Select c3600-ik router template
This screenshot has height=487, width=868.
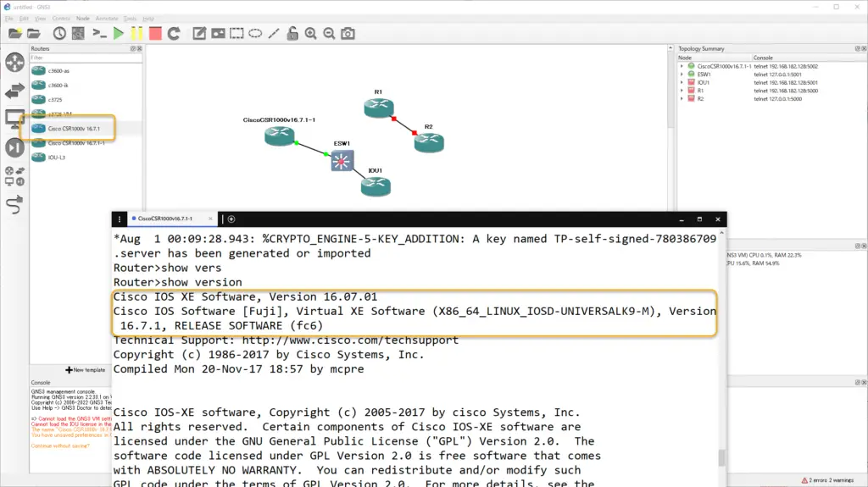click(86, 86)
